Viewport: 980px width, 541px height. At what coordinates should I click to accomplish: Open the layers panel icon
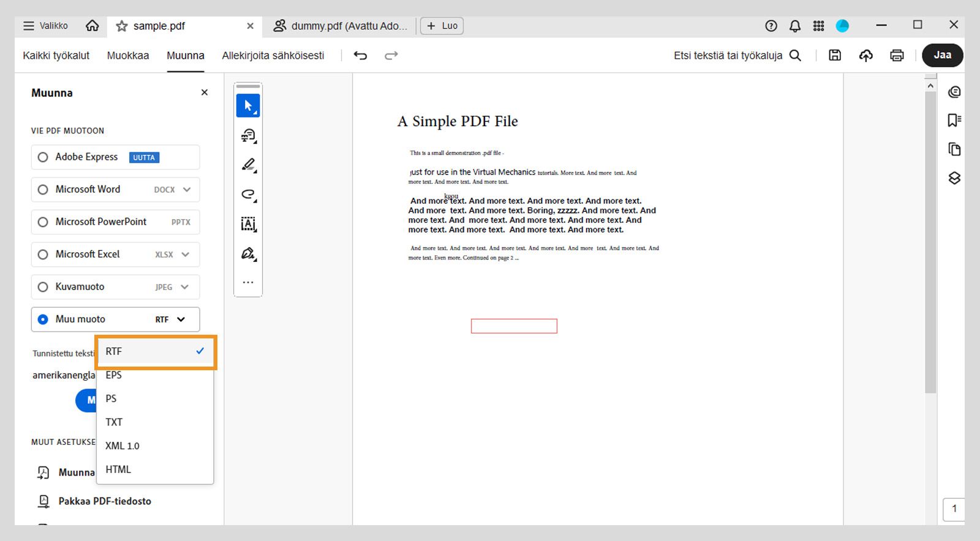(954, 178)
